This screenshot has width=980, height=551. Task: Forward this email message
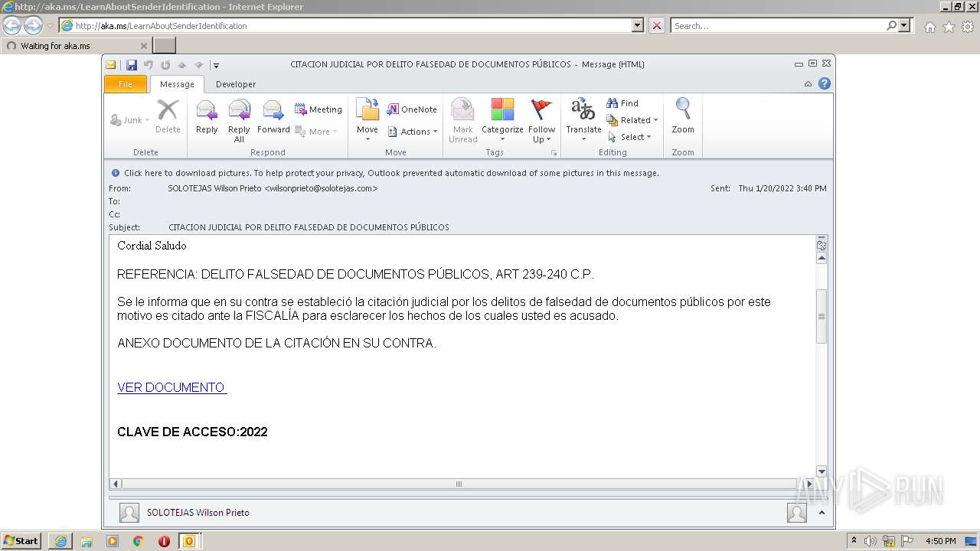click(273, 117)
